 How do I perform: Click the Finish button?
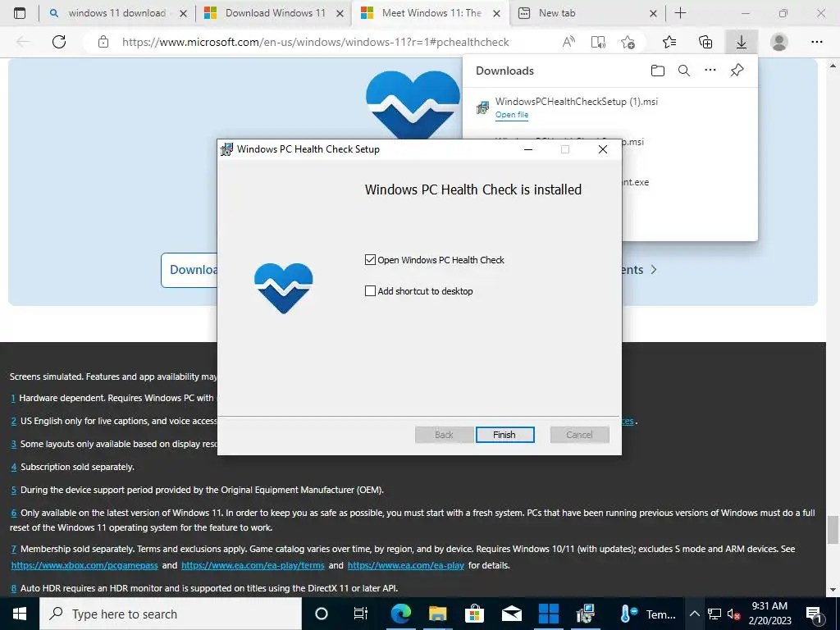point(504,435)
